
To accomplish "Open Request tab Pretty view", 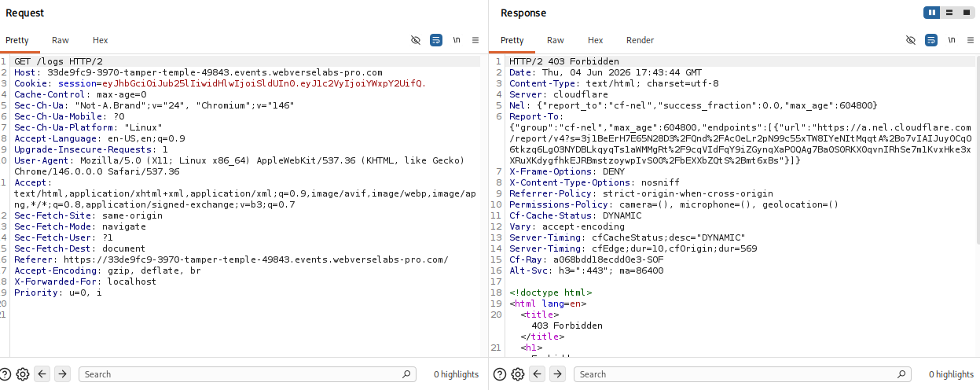I will point(17,40).
